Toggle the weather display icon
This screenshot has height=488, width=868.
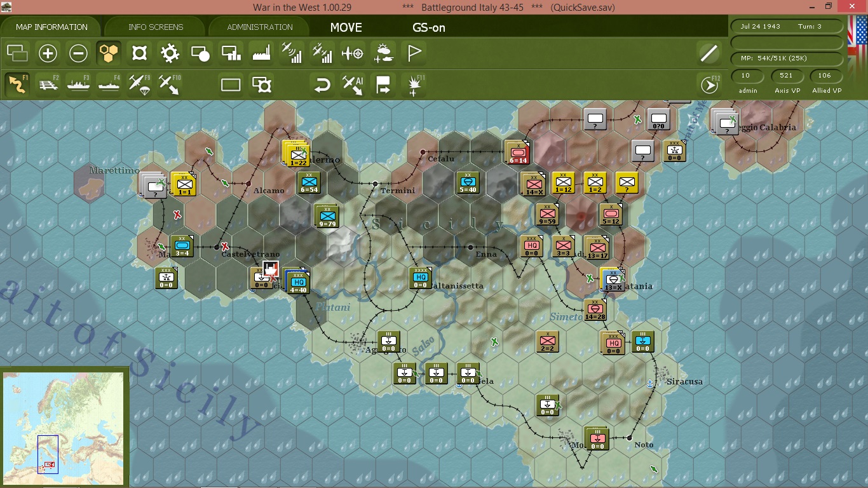pos(383,53)
